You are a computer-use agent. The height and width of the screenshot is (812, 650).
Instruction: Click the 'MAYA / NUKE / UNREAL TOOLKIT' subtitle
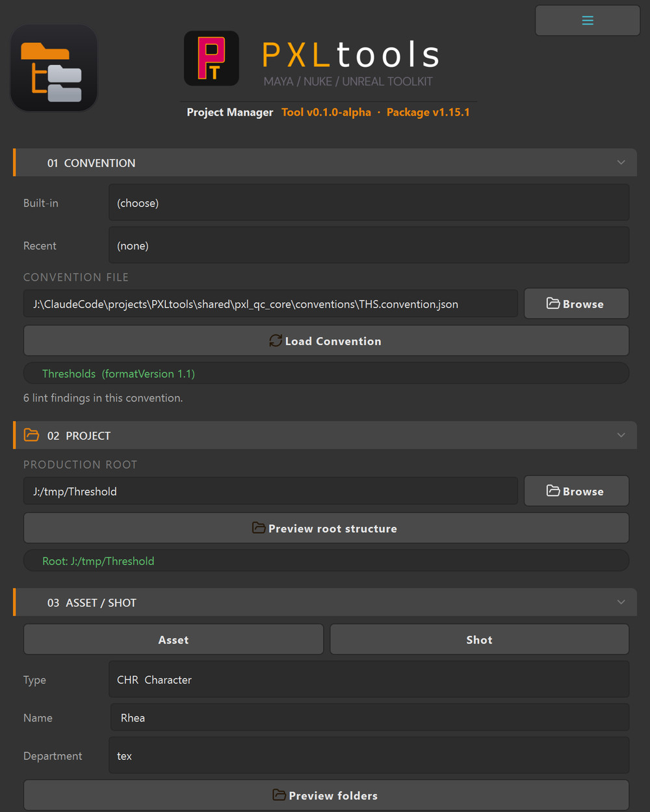pos(348,81)
